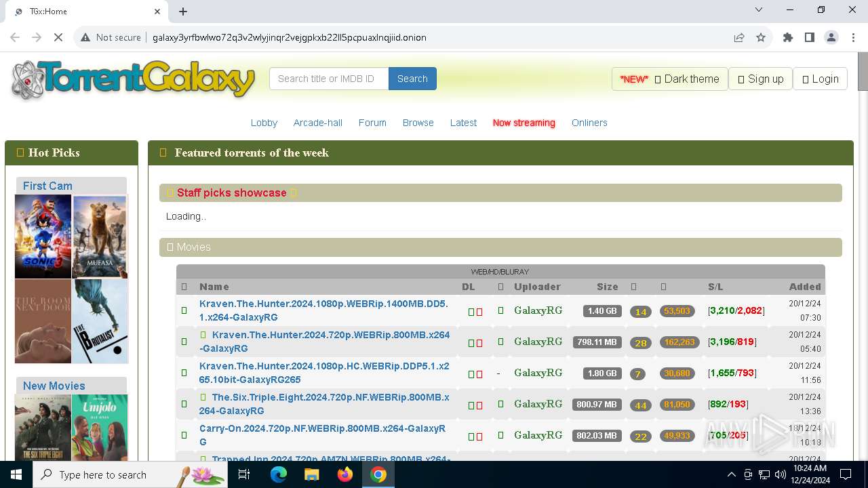
Task: Go back with the browser back arrow
Action: 15,37
